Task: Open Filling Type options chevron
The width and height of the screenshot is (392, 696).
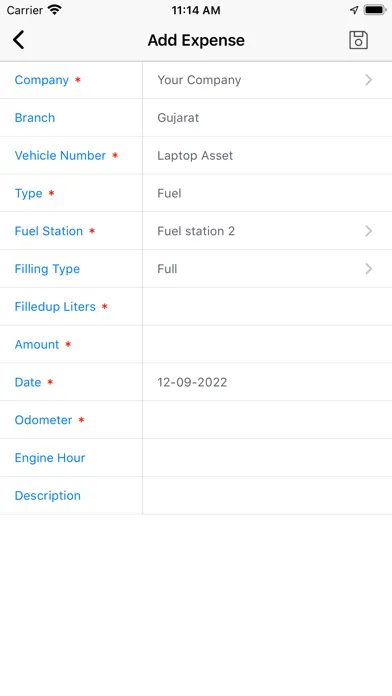Action: [368, 269]
